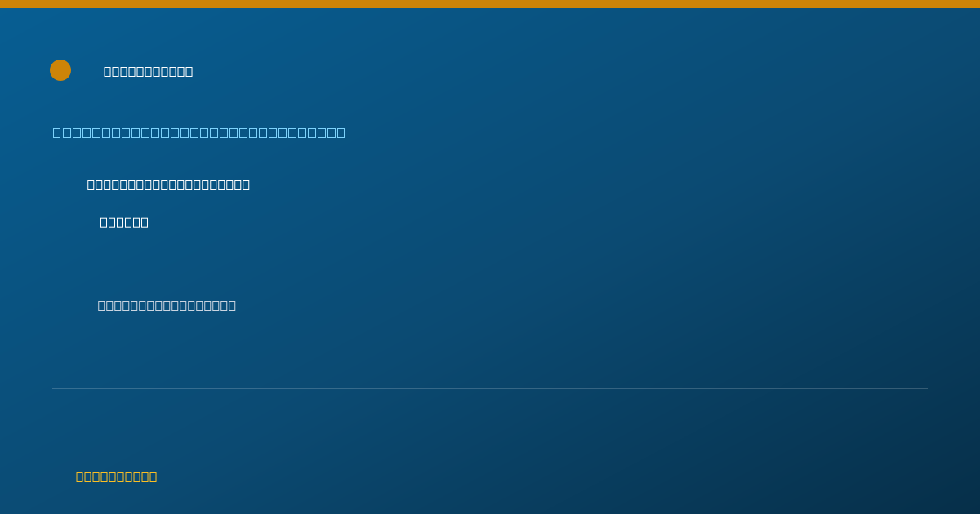Click the long light-blue headline text

click(x=199, y=132)
